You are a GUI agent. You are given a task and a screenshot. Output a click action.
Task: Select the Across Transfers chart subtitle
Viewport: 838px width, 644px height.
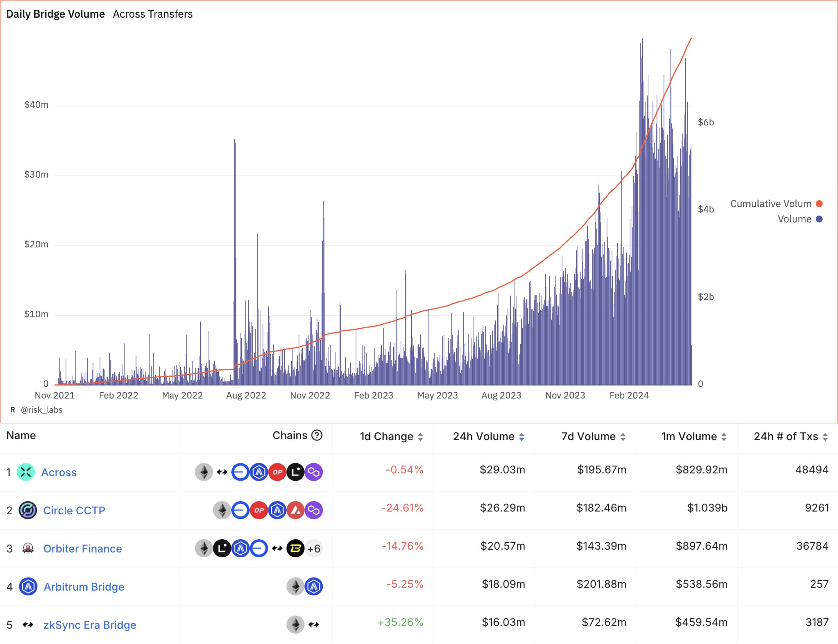point(153,14)
